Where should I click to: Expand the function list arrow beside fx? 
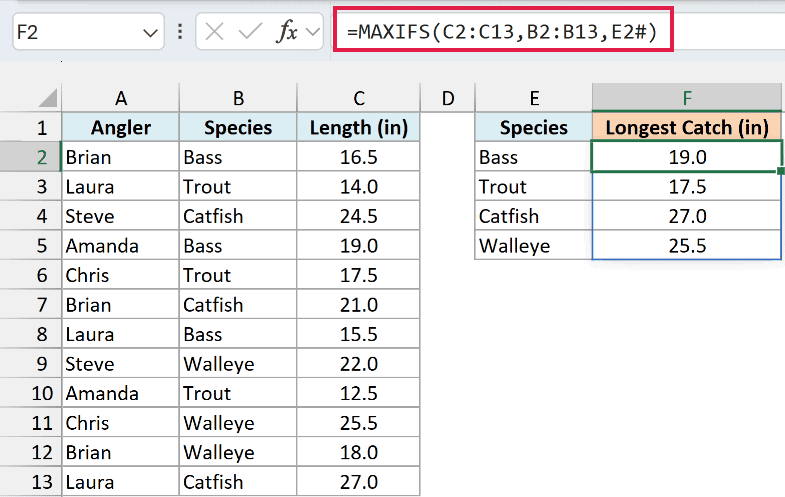pyautogui.click(x=313, y=32)
